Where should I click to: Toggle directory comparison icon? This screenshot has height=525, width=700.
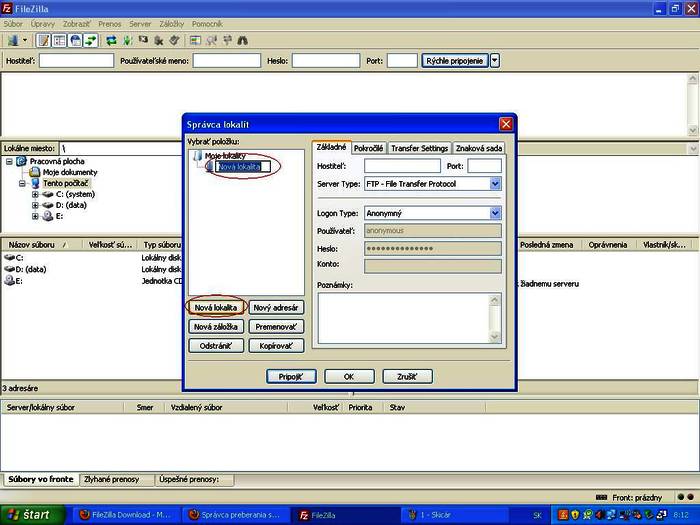point(211,41)
